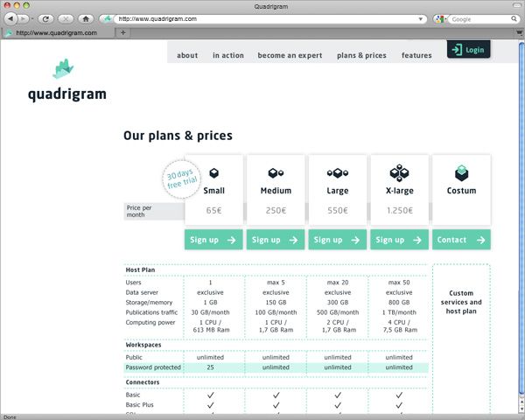
Task: Click the quadrigram wordmark
Action: point(67,94)
